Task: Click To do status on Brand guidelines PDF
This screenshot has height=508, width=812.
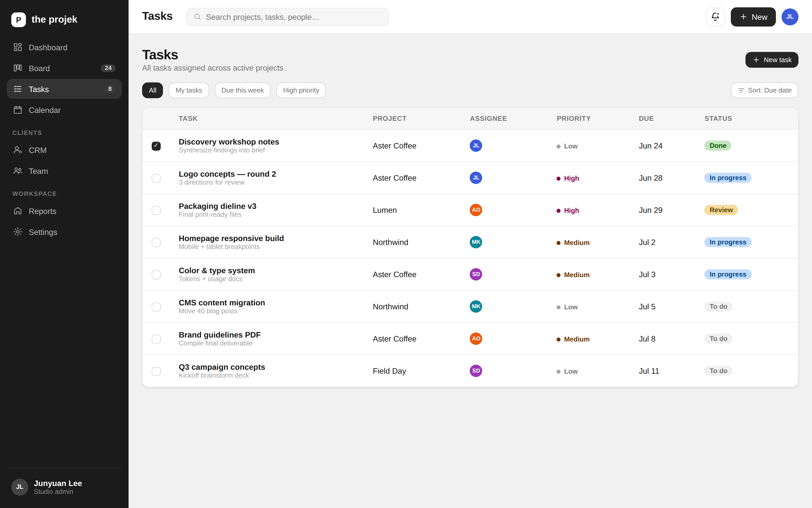Action: [718, 339]
